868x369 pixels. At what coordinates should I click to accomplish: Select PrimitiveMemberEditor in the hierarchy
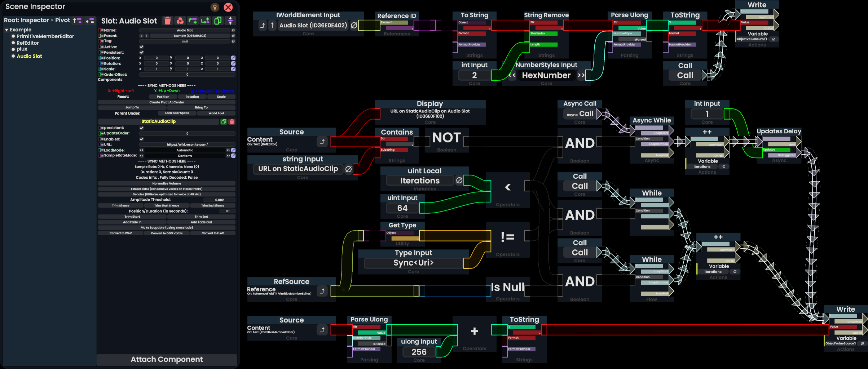pyautogui.click(x=45, y=36)
